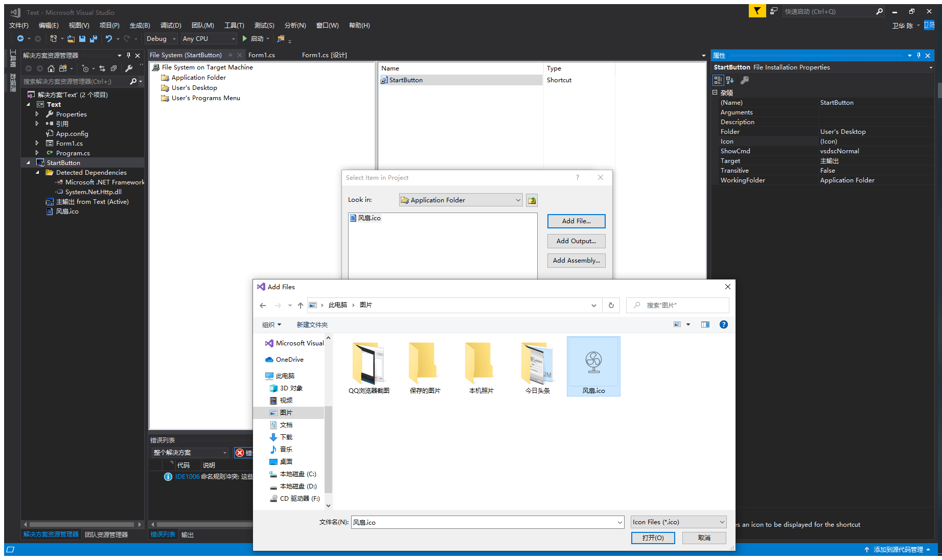Image resolution: width=942 pixels, height=560 pixels.
Task: Open the Property Pages wrench in Properties panel
Action: click(745, 80)
